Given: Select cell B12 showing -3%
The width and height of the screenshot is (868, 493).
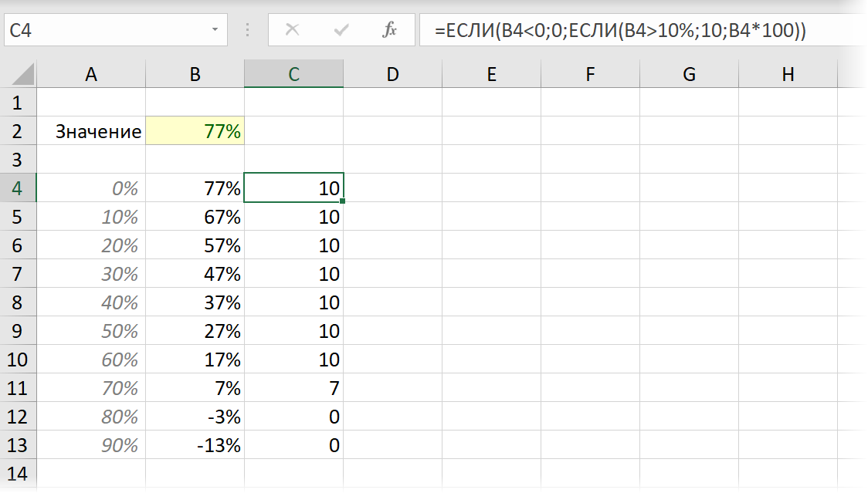Looking at the screenshot, I should [195, 417].
